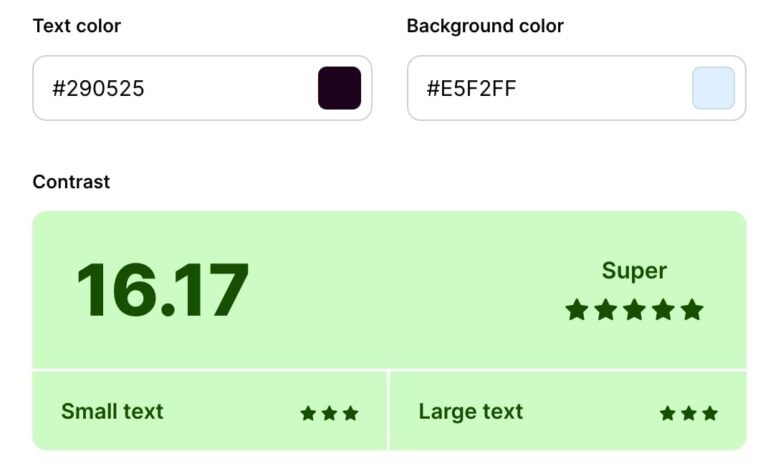Click the fourth star under Super

(663, 310)
